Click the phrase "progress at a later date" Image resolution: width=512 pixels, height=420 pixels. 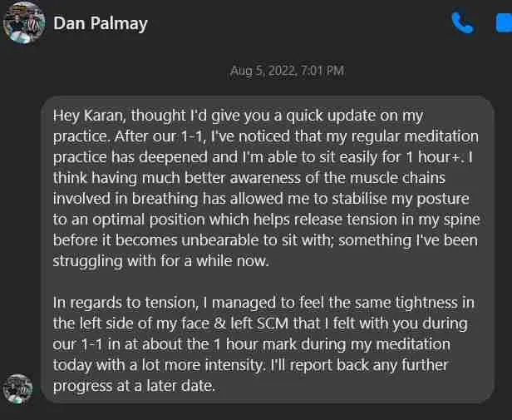[x=134, y=386]
